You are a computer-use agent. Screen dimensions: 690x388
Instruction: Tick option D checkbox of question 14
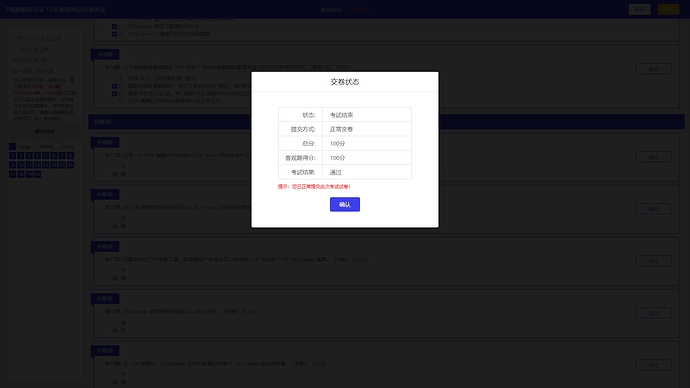(x=114, y=101)
